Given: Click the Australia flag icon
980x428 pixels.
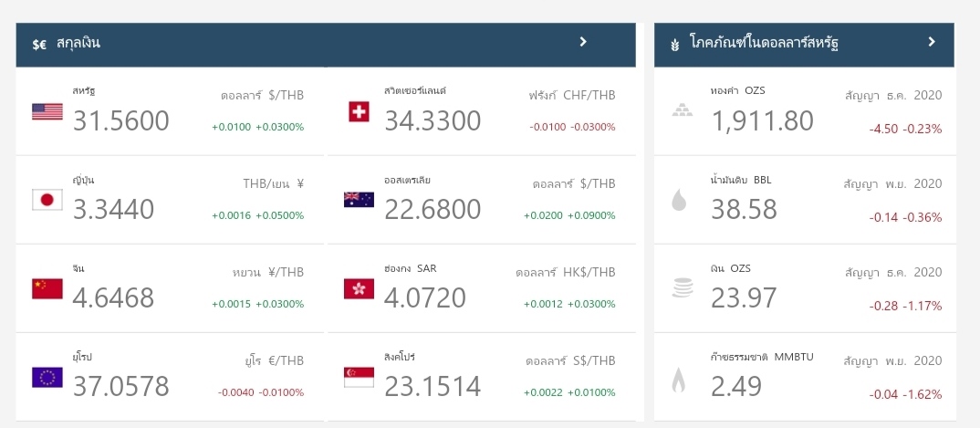Looking at the screenshot, I should pyautogui.click(x=359, y=200).
